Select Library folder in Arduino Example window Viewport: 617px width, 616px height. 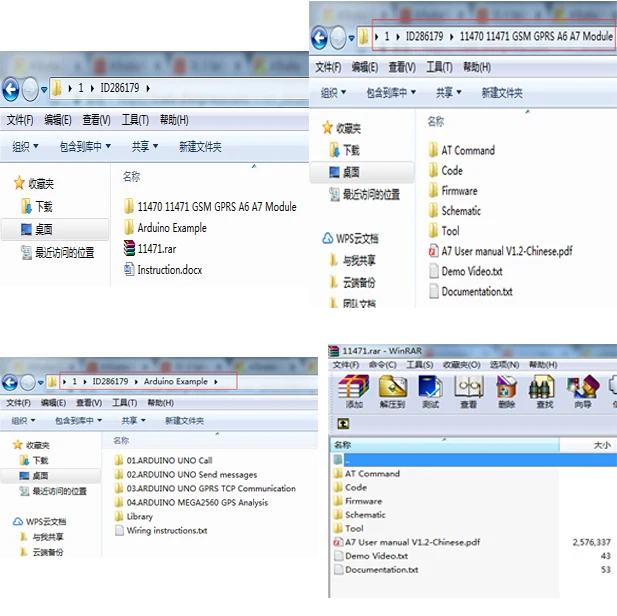point(134,516)
